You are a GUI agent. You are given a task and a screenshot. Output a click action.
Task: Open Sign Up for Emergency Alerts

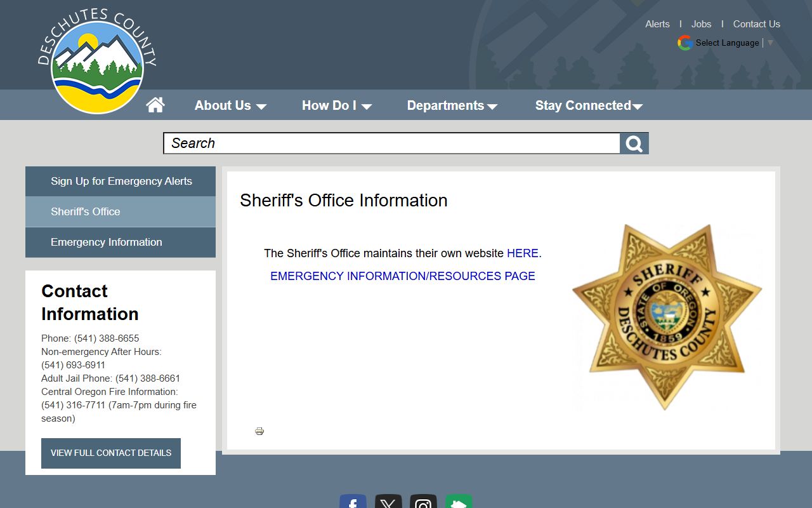pos(121,181)
